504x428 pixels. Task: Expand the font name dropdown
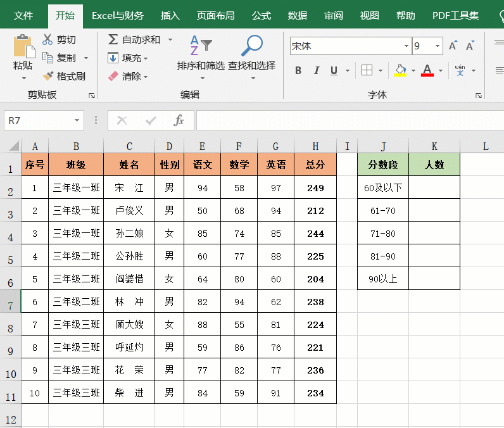tap(406, 46)
